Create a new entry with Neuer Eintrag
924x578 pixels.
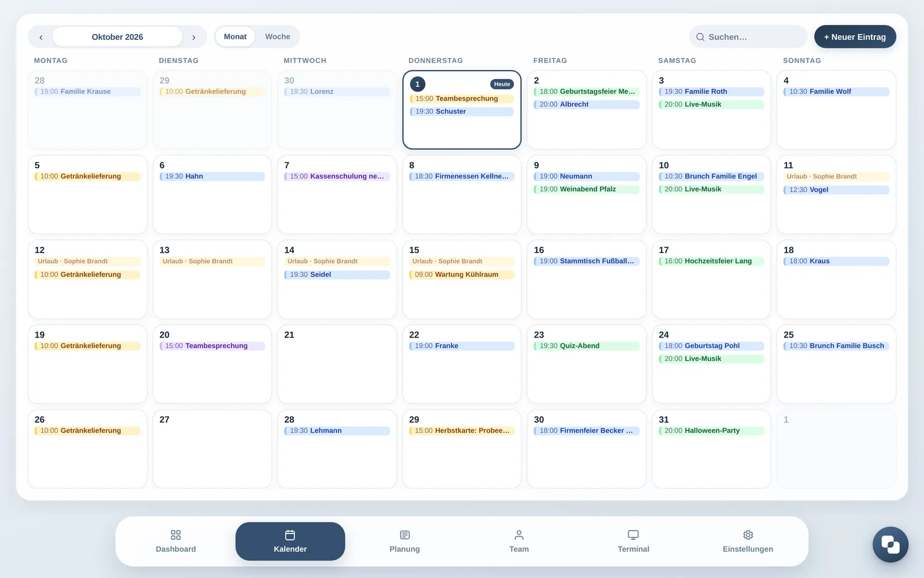[855, 36]
